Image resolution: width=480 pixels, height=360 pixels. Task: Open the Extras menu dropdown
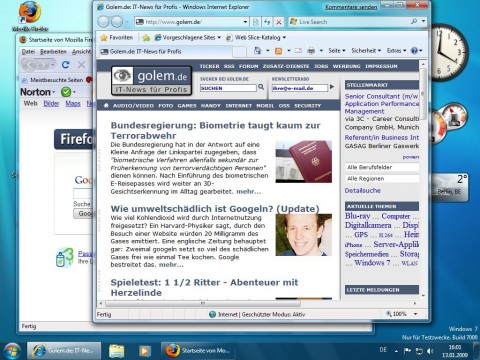(x=396, y=51)
